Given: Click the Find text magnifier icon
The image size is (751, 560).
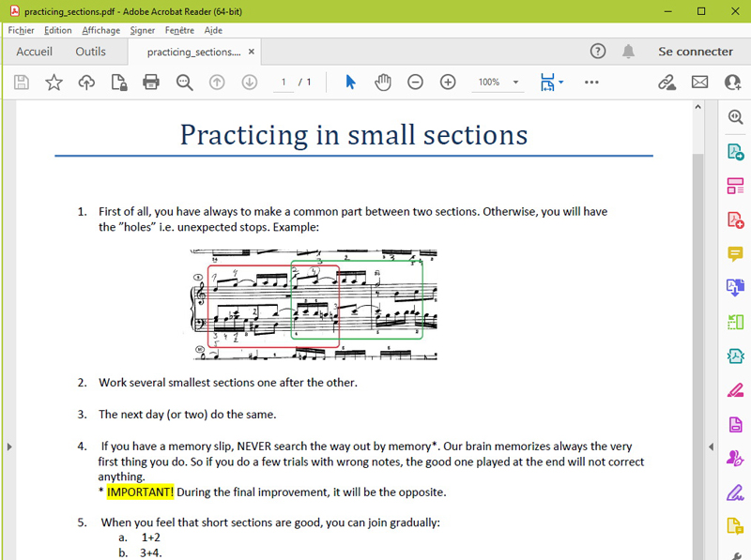Looking at the screenshot, I should [184, 83].
